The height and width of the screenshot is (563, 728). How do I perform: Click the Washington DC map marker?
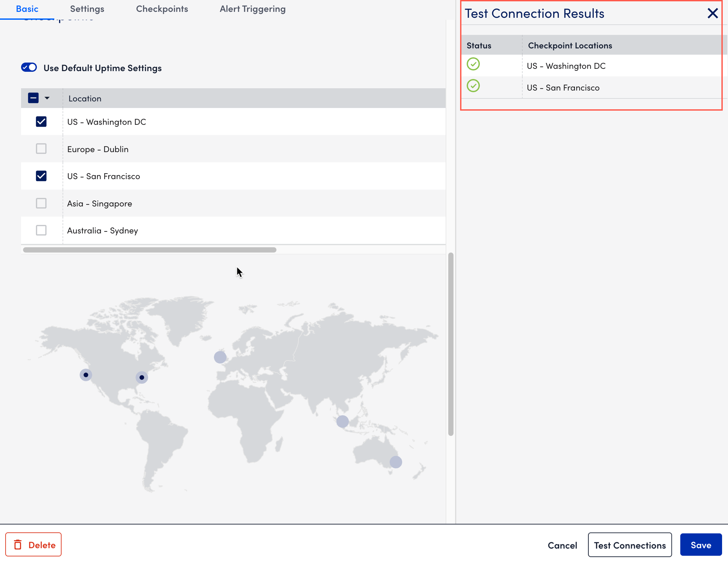[x=142, y=377]
